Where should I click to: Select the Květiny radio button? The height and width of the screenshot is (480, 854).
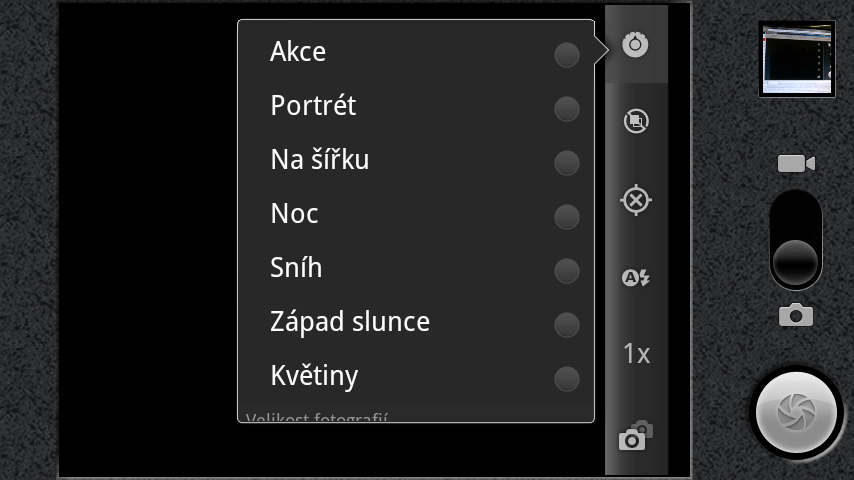pos(566,379)
